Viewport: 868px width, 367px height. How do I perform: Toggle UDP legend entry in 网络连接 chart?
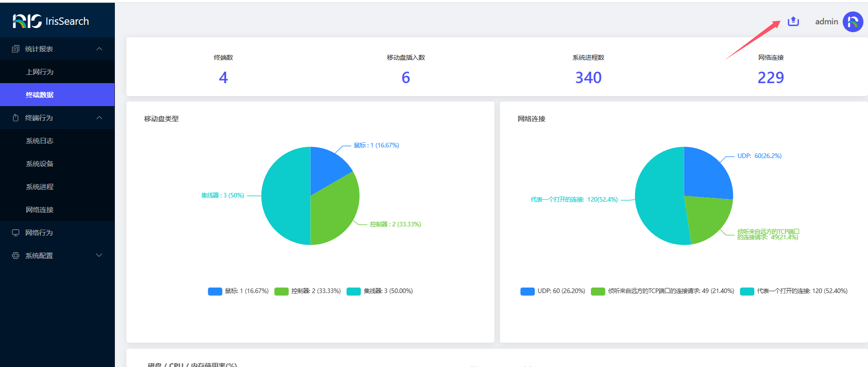point(553,291)
